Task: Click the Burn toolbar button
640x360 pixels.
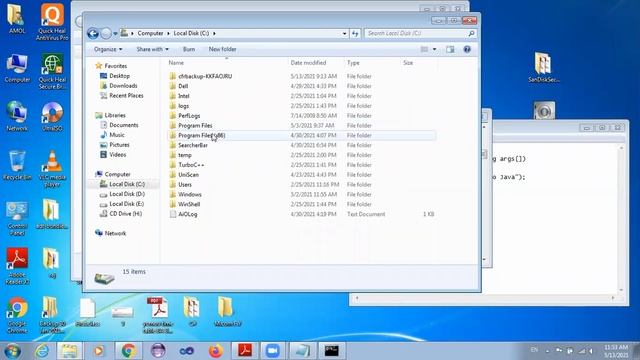Action: [x=189, y=49]
